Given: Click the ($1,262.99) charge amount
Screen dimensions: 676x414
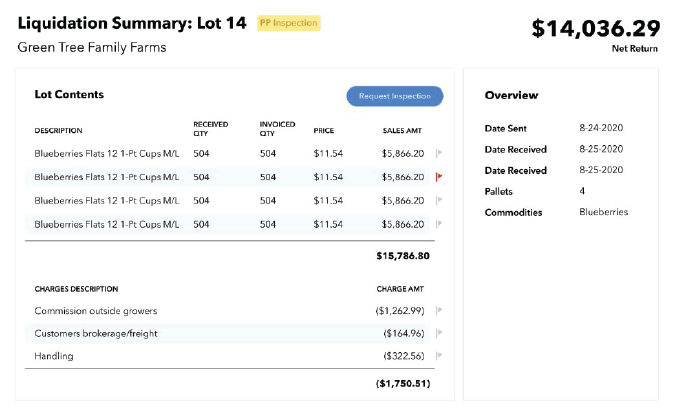Looking at the screenshot, I should pyautogui.click(x=400, y=311).
